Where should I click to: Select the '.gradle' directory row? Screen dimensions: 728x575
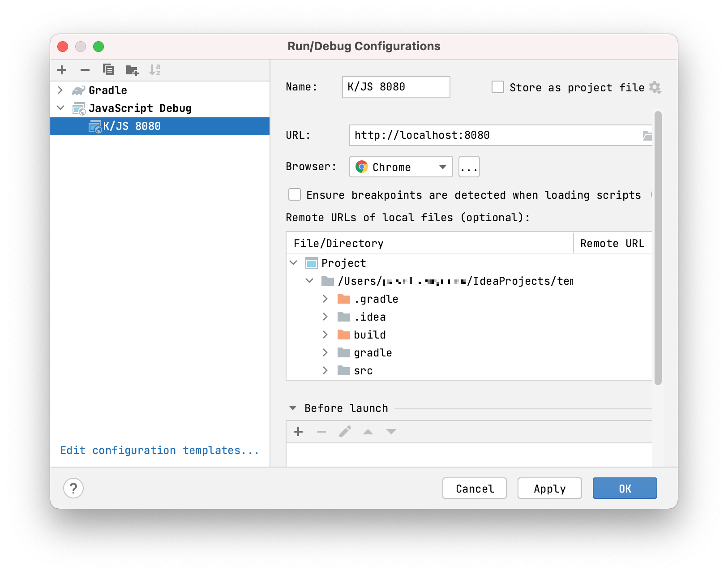pos(469,299)
